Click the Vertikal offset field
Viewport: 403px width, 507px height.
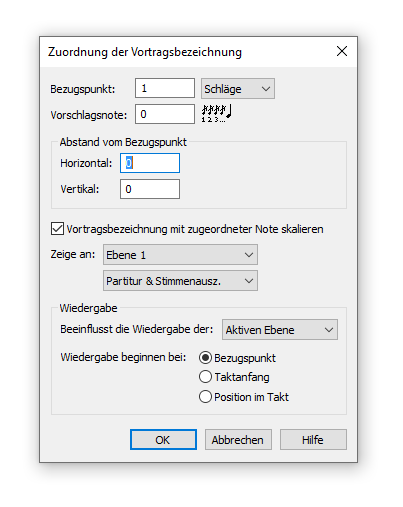(x=150, y=189)
